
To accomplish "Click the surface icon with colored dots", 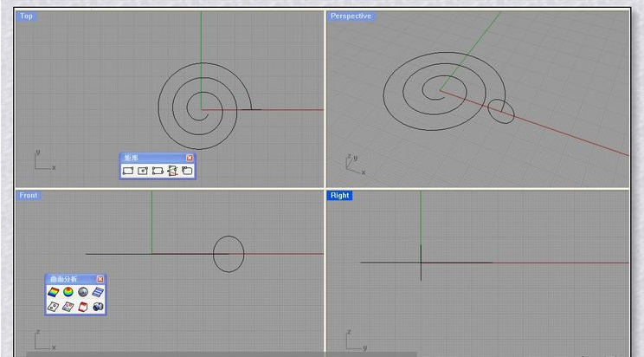I will [68, 307].
